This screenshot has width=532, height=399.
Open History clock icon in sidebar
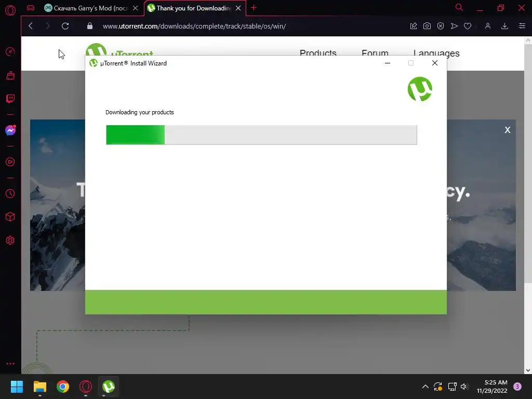(10, 193)
